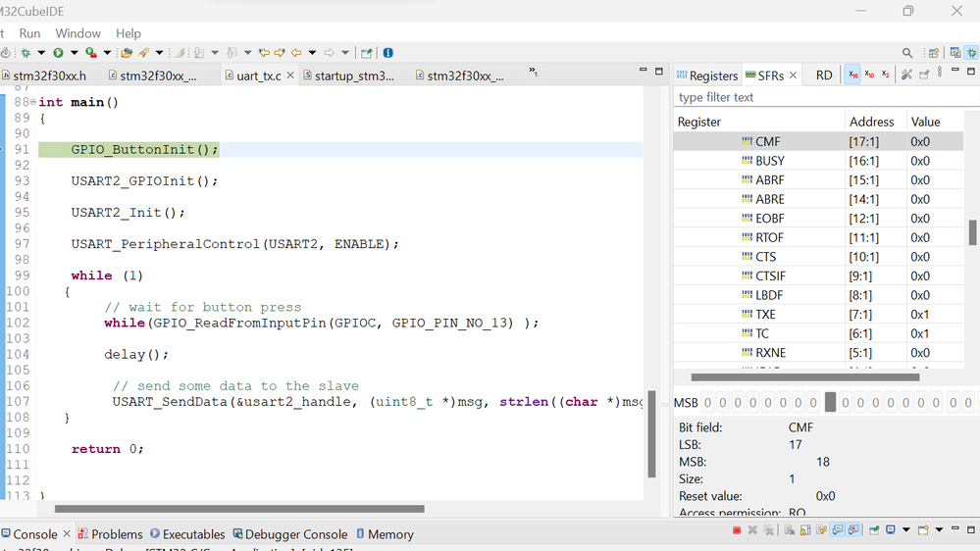Image resolution: width=980 pixels, height=551 pixels.
Task: Click the Search flashlight toolbar icon
Action: pyautogui.click(x=143, y=53)
